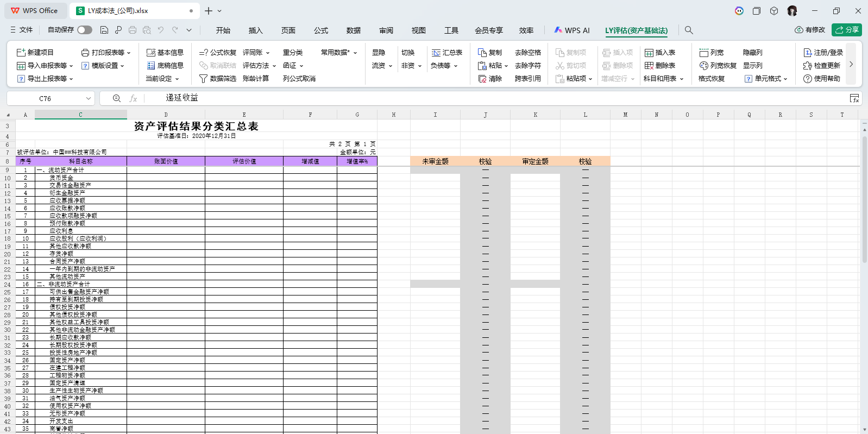The image size is (868, 434).
Task: Open the cell name box dropdown arrow
Action: 89,98
